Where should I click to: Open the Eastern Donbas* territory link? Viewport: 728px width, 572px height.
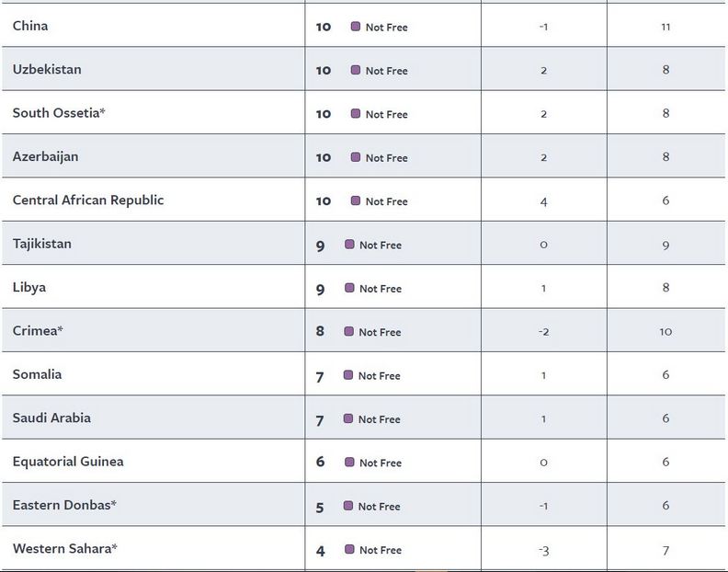[64, 505]
